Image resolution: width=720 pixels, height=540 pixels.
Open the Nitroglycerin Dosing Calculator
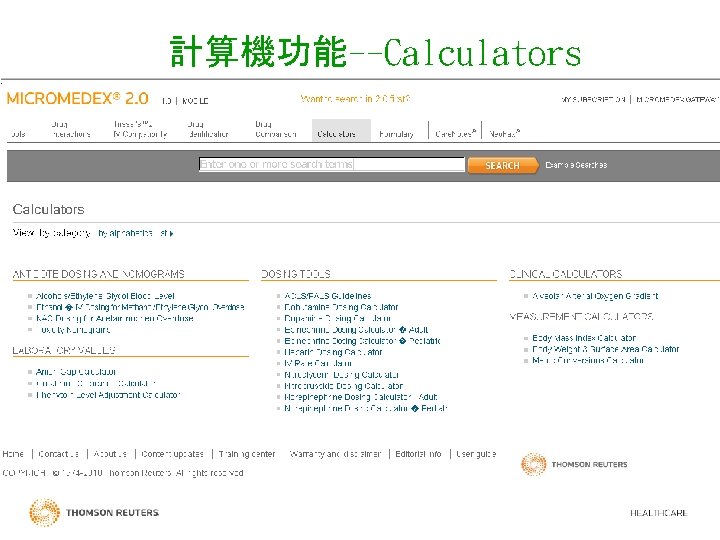point(342,375)
